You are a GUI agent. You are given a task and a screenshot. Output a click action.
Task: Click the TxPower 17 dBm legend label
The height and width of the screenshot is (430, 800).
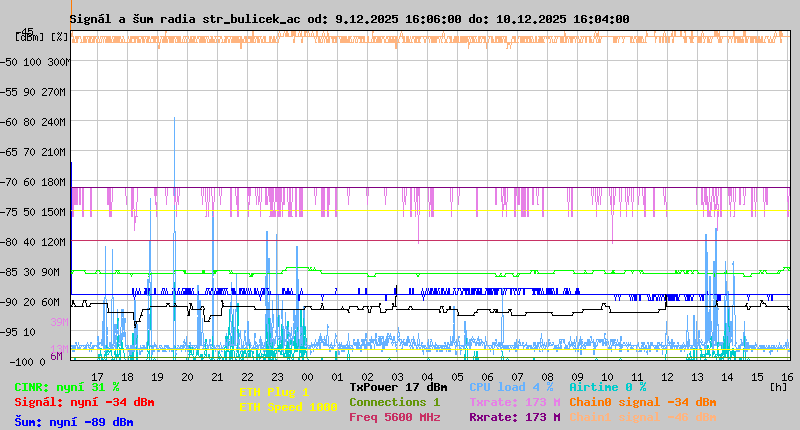(x=398, y=386)
